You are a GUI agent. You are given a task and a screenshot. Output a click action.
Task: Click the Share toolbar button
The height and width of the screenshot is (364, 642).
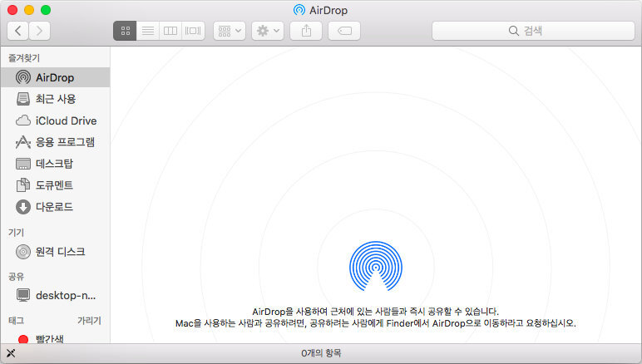pyautogui.click(x=306, y=31)
